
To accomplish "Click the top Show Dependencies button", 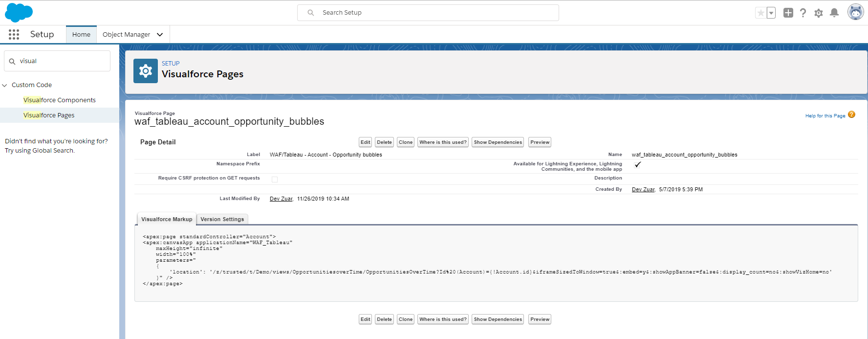I will tap(498, 142).
